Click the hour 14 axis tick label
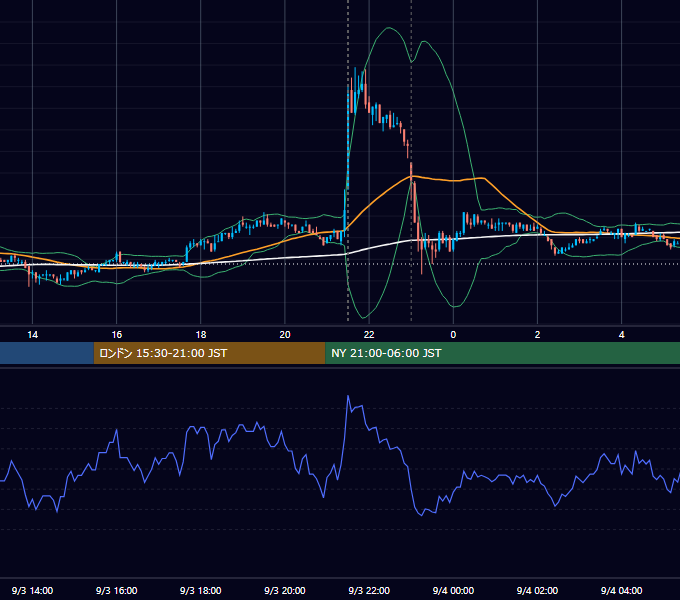680x600 pixels. [33, 335]
